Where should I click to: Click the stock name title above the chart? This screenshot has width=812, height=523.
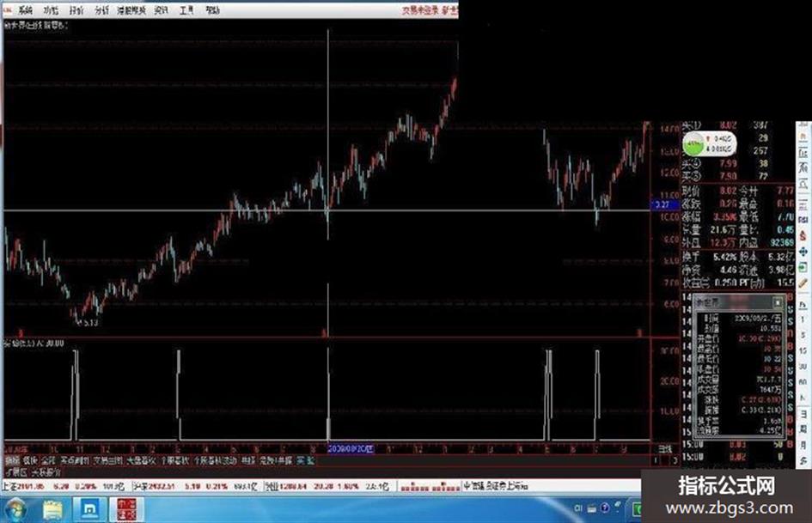pos(36,25)
